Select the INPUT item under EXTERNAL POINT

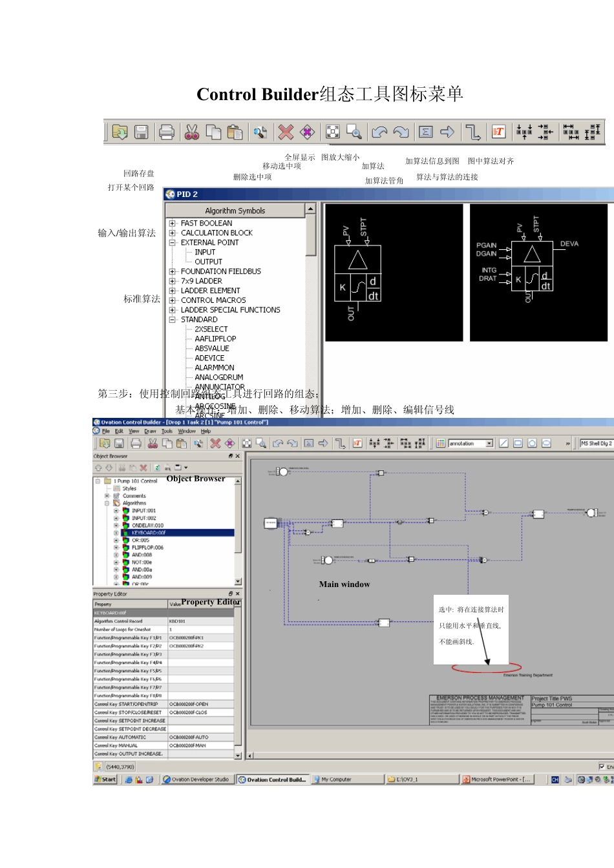[205, 253]
